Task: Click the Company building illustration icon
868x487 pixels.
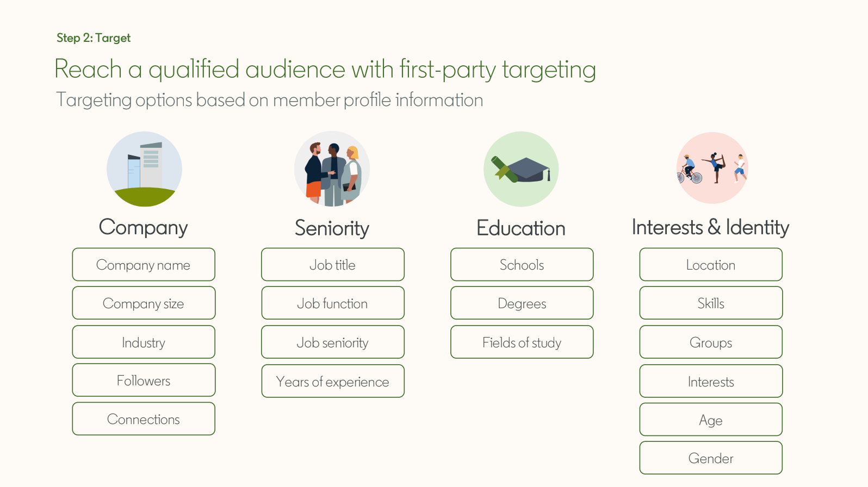Action: [144, 169]
